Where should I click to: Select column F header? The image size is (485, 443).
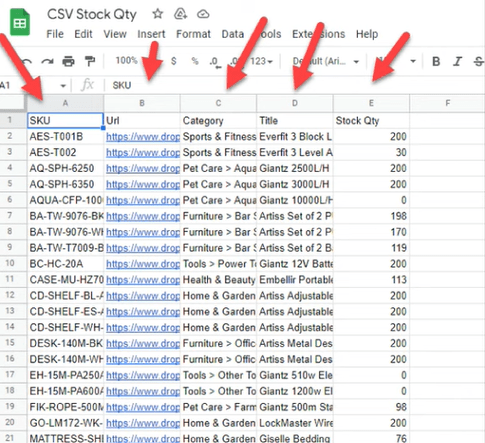pyautogui.click(x=447, y=103)
